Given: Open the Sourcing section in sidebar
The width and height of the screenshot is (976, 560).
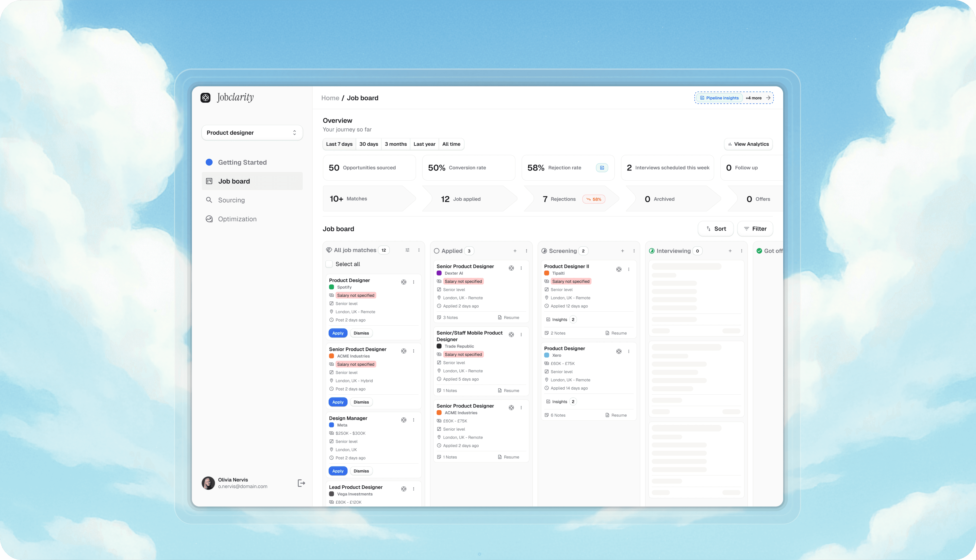Looking at the screenshot, I should point(231,200).
